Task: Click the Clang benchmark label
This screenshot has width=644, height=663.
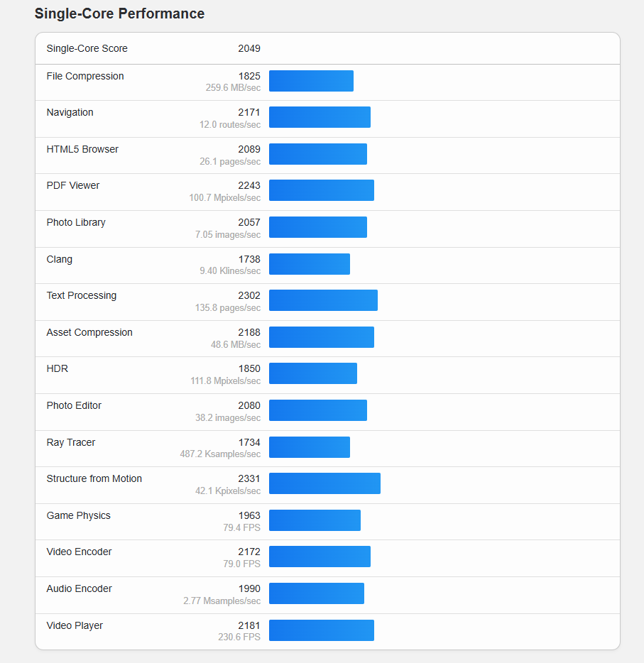Action: coord(59,259)
